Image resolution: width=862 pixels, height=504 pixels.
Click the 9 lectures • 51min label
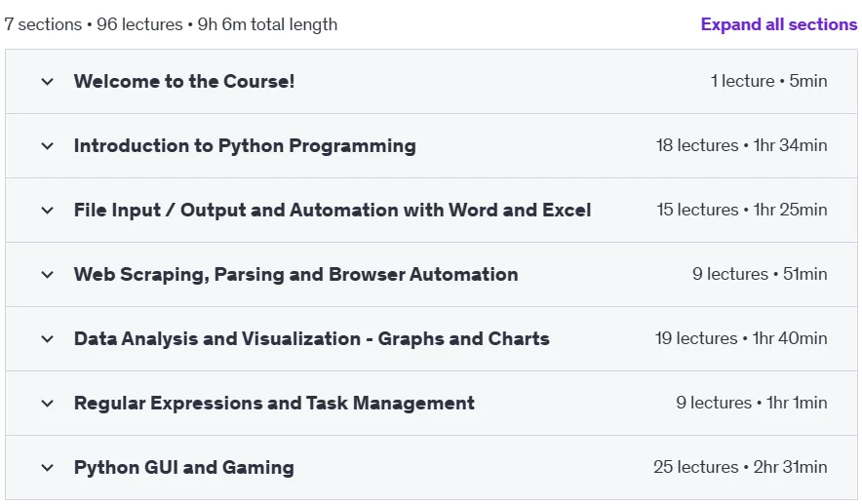(760, 274)
